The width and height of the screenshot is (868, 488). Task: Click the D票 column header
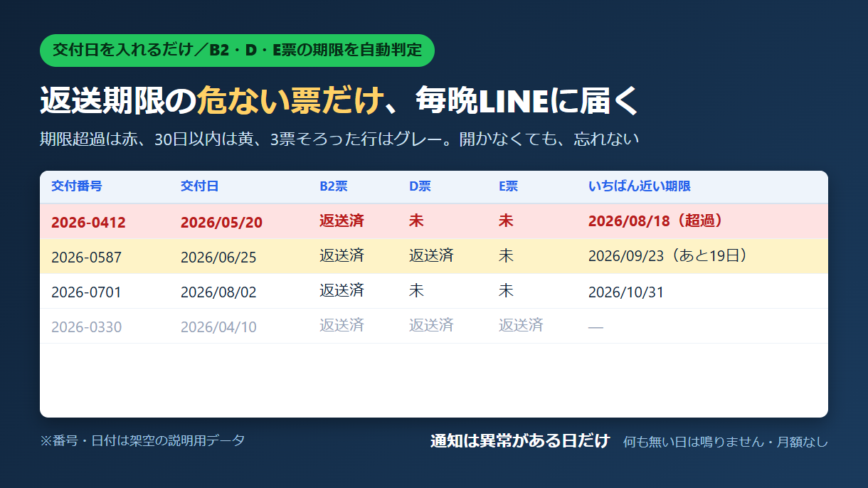point(420,186)
